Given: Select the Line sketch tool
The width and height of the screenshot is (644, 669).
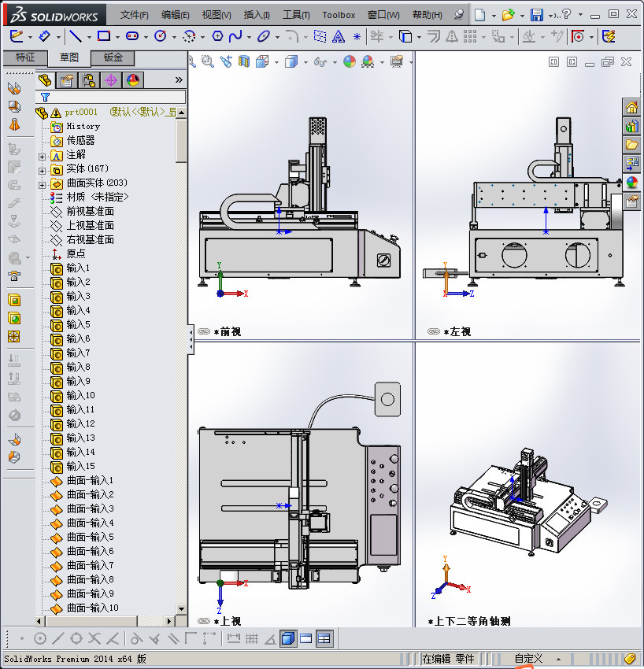Looking at the screenshot, I should click(76, 36).
